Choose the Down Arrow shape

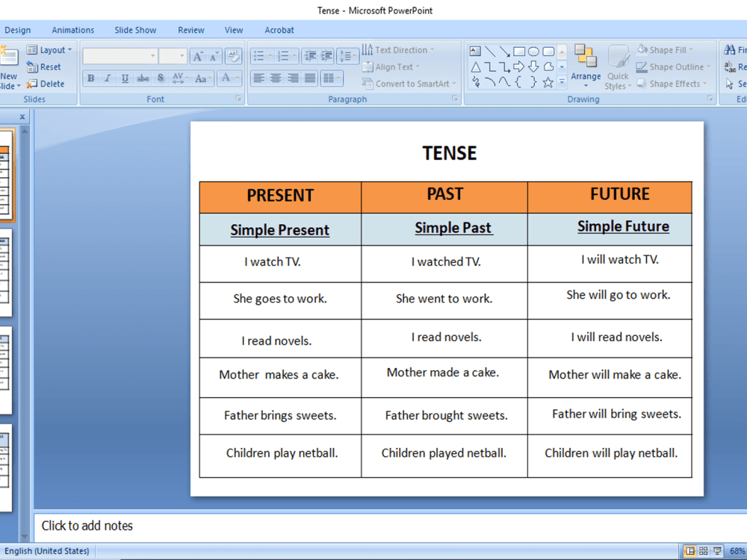point(533,66)
